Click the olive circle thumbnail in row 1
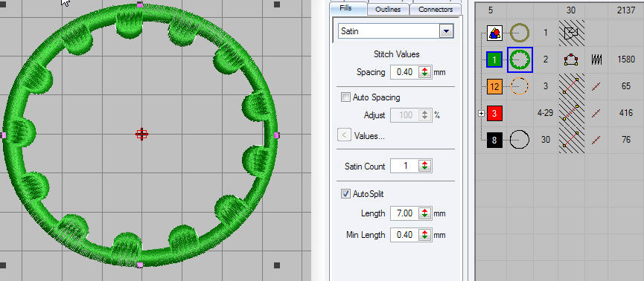The width and height of the screenshot is (644, 281). (520, 33)
